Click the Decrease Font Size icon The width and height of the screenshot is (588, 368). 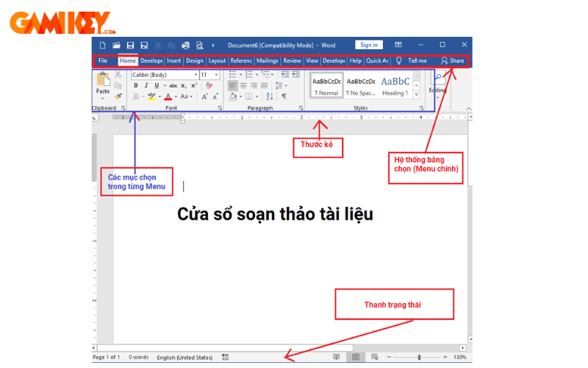[x=215, y=96]
